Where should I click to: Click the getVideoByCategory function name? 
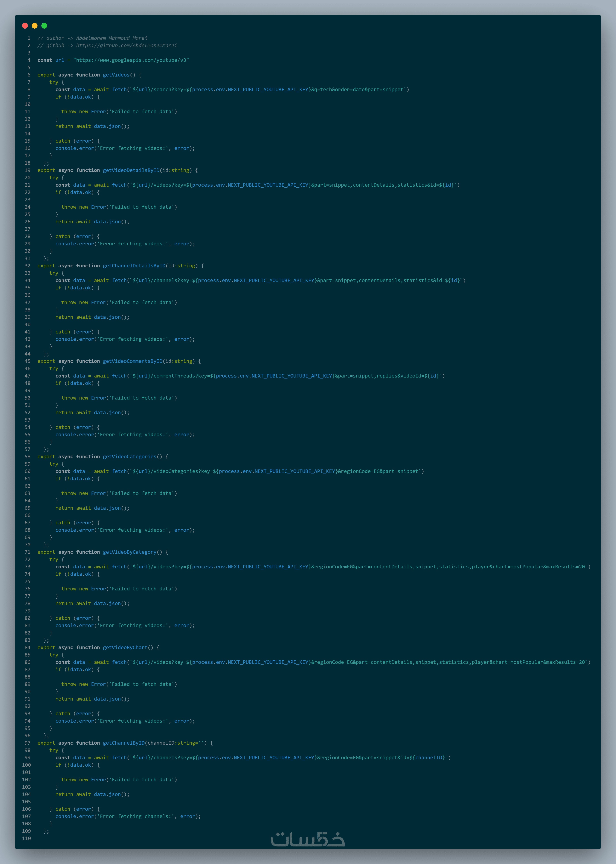[x=129, y=552]
